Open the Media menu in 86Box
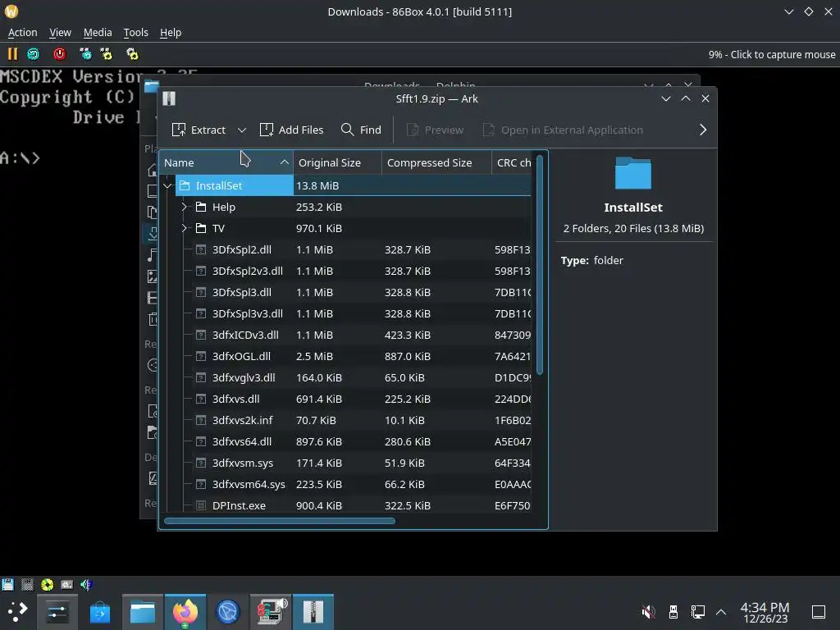 click(x=98, y=33)
